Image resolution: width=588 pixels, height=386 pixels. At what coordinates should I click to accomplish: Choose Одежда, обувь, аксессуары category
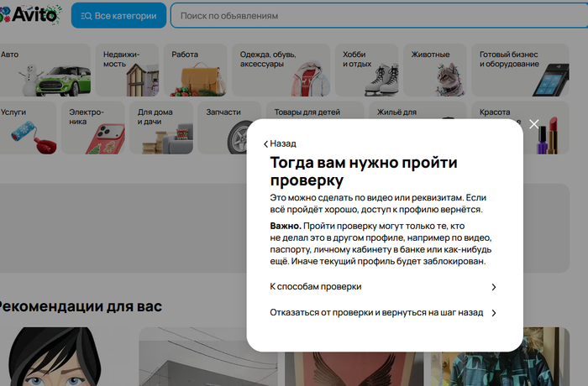click(281, 70)
